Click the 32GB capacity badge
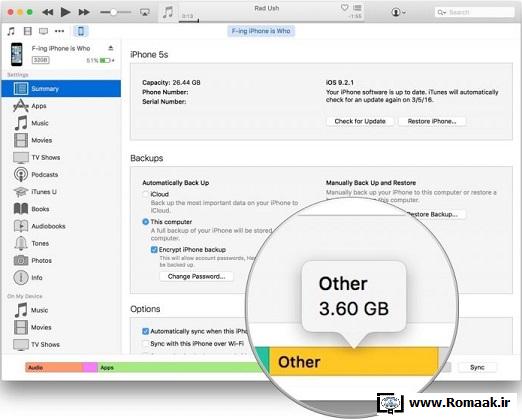This screenshot has width=522, height=420. click(x=40, y=60)
